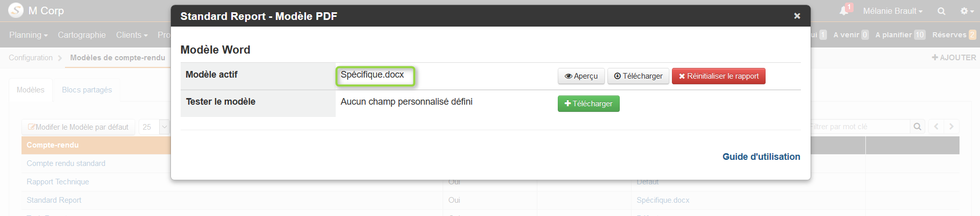Go to next page arrow
Screen dimensions: 980x216
point(951,127)
